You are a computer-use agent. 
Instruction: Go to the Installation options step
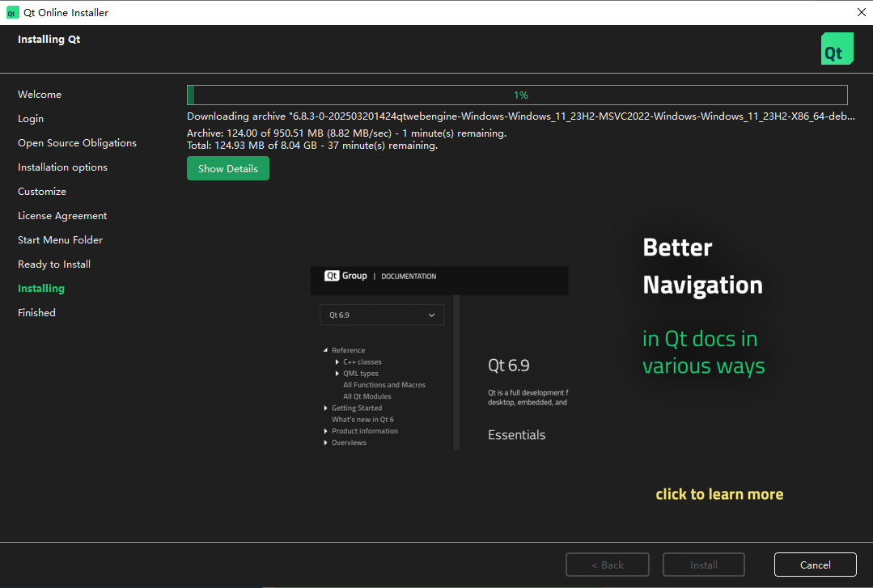(62, 167)
